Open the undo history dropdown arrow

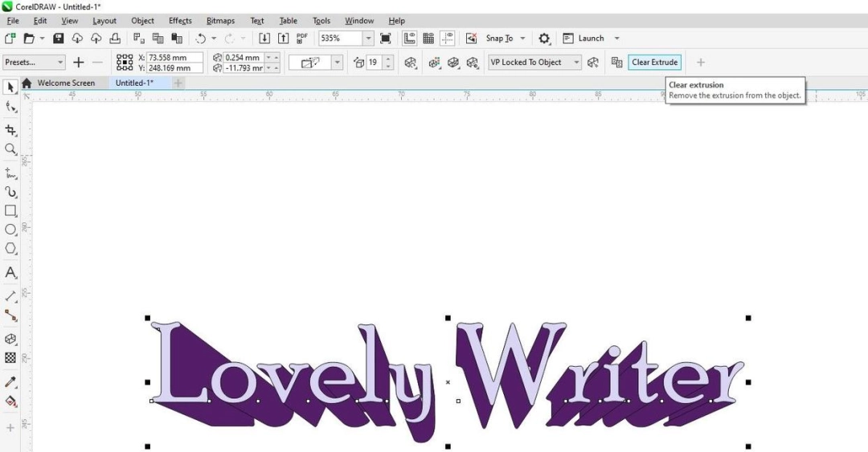pyautogui.click(x=214, y=39)
